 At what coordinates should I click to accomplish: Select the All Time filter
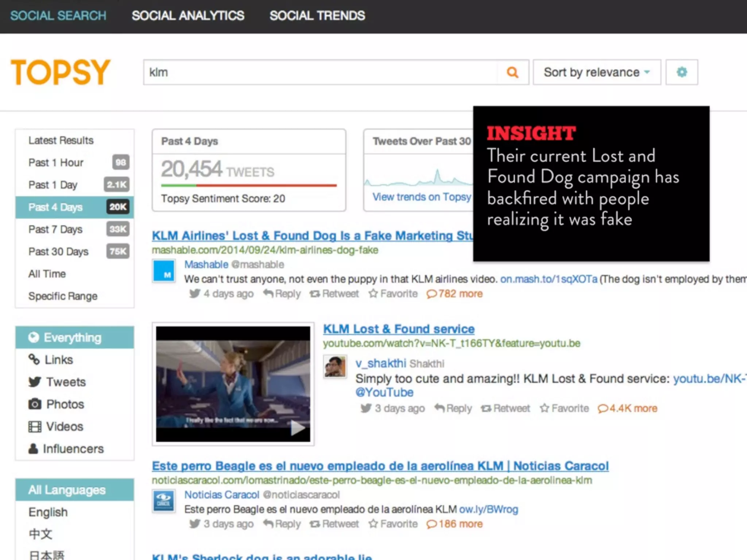point(75,274)
